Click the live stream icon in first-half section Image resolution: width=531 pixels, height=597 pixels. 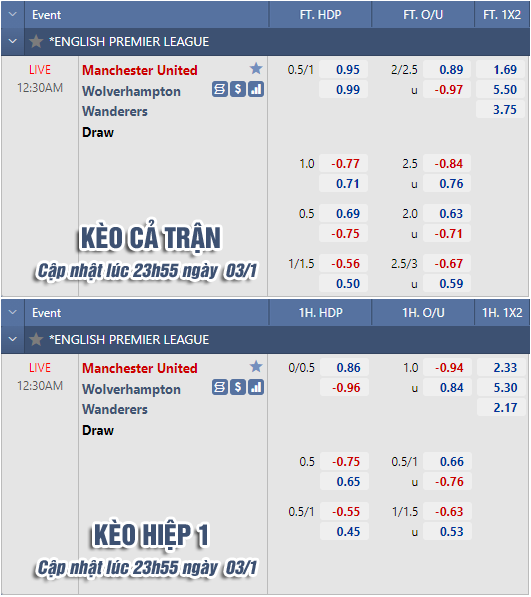(x=220, y=388)
